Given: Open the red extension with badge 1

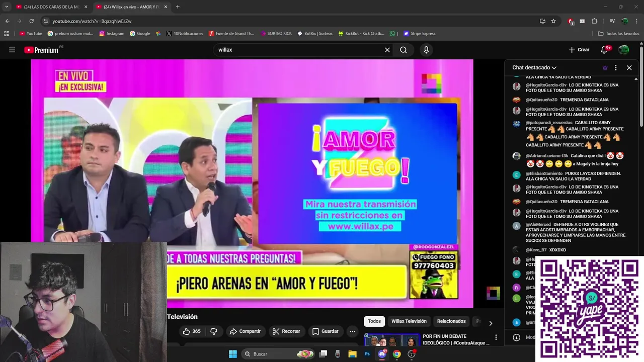Looking at the screenshot, I should click(571, 21).
